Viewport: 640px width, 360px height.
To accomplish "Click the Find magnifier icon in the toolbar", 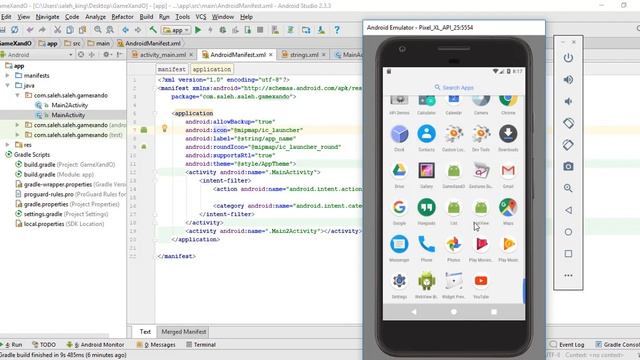I will coord(98,30).
